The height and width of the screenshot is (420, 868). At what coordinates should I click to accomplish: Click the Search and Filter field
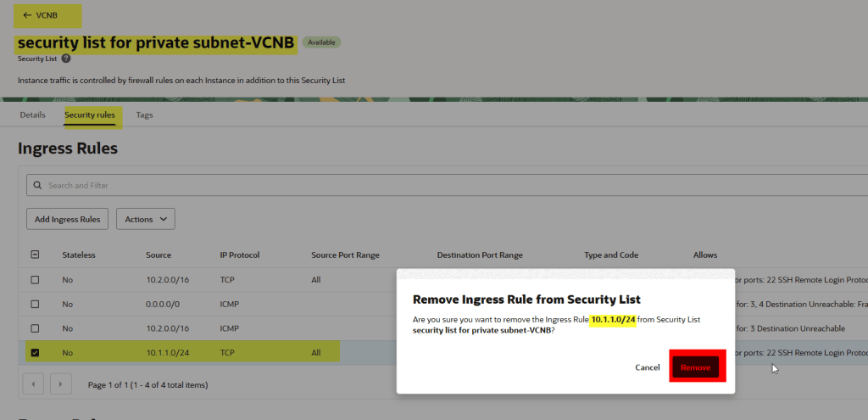[424, 185]
